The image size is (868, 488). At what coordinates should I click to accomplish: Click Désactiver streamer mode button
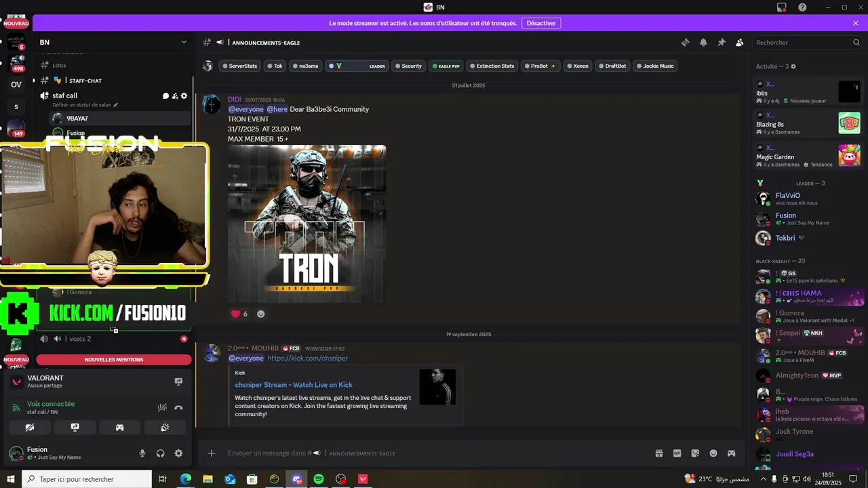[541, 23]
